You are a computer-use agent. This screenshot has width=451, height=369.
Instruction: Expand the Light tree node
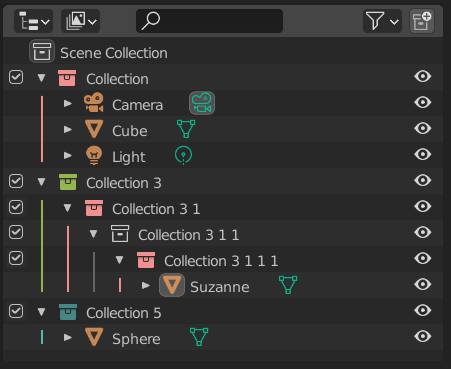[68, 155]
